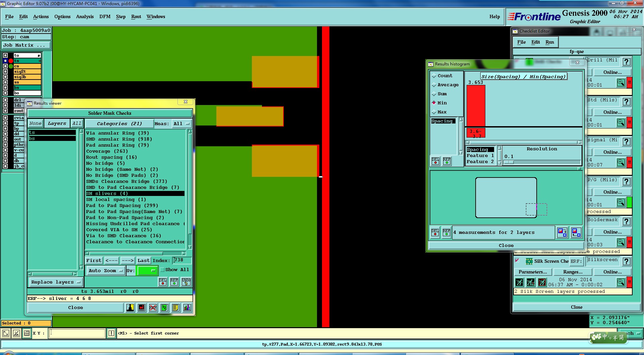The height and width of the screenshot is (355, 644).
Task: Go to next result with ---> button
Action: pos(127,260)
